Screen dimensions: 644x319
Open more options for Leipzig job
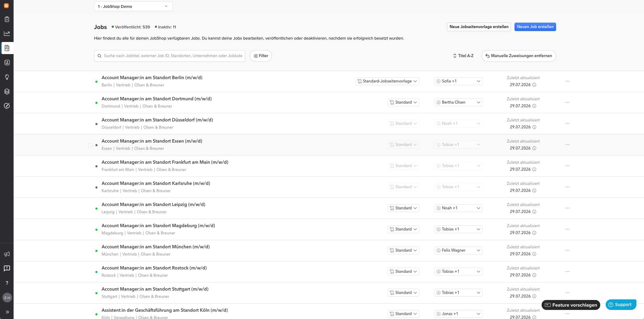coord(567,208)
